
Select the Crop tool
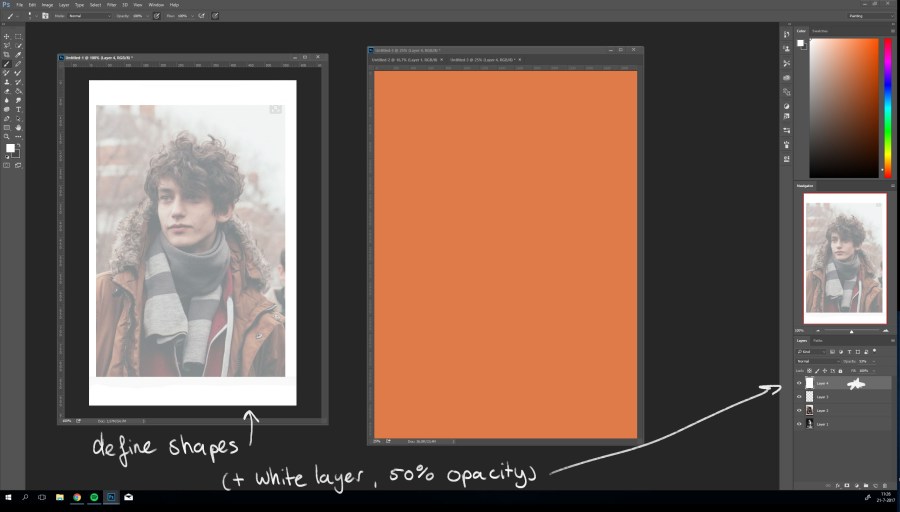[x=7, y=54]
